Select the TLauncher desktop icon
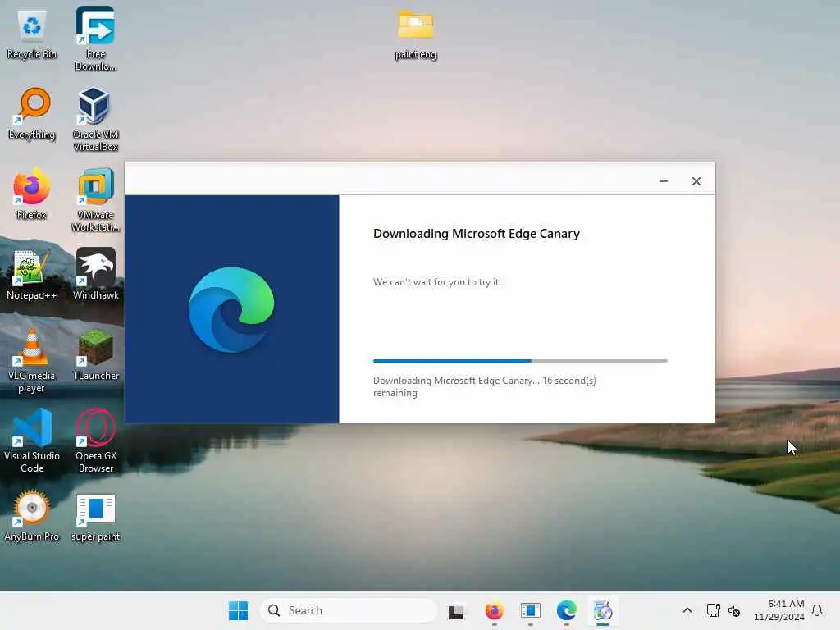The image size is (840, 630). [x=95, y=355]
